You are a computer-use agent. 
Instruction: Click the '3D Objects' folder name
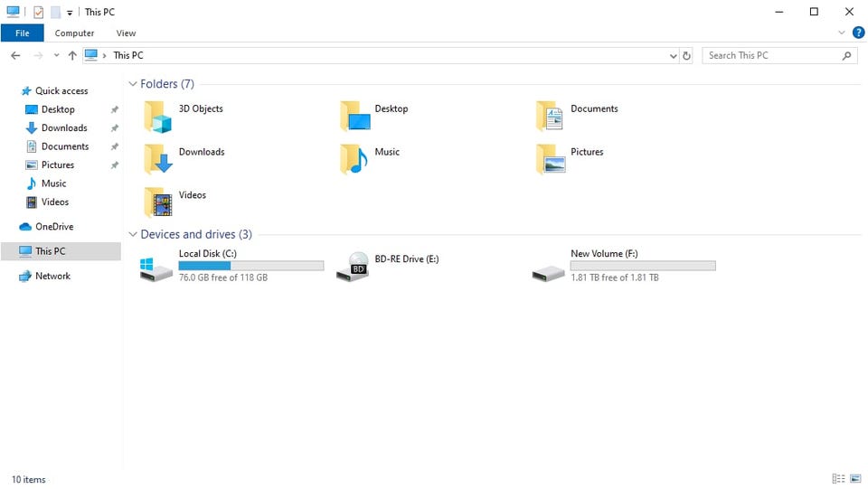coord(201,108)
